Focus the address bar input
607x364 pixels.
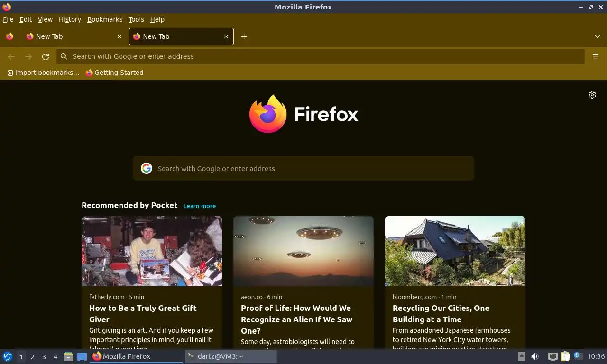[321, 56]
